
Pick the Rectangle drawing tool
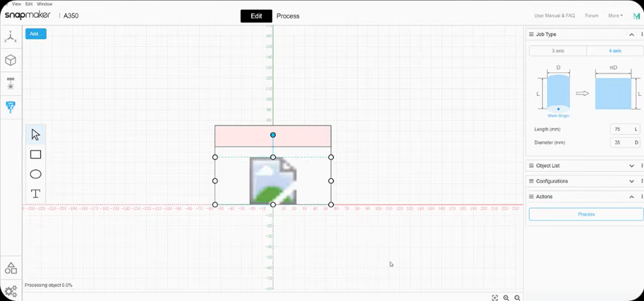35,155
